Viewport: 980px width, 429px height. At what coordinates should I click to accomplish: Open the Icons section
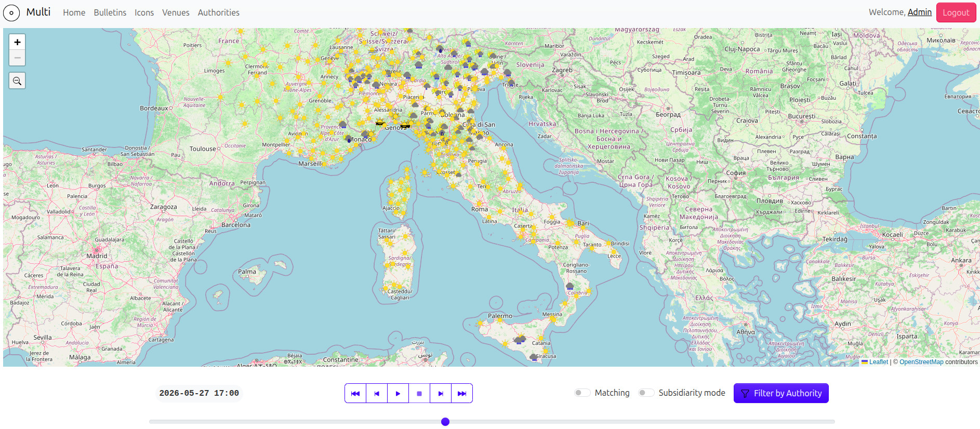coord(144,12)
